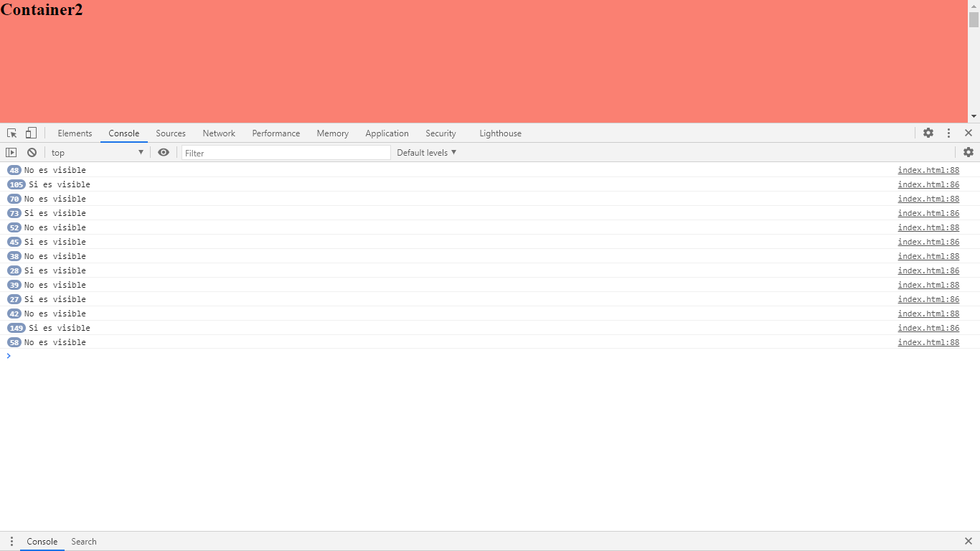Switch to the Search drawer tab
Screen dimensions: 980x551
pyautogui.click(x=84, y=542)
